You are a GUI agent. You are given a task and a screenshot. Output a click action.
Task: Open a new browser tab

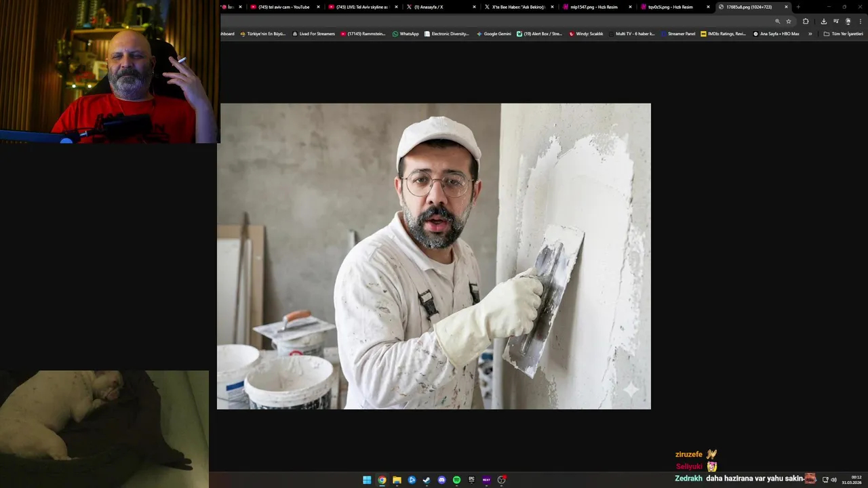[798, 7]
